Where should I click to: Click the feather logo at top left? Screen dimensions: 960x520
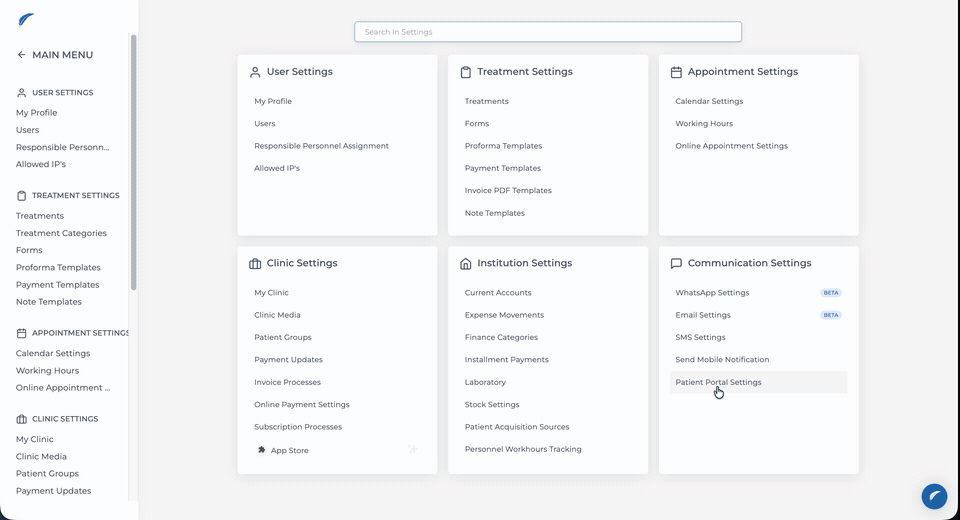point(26,20)
